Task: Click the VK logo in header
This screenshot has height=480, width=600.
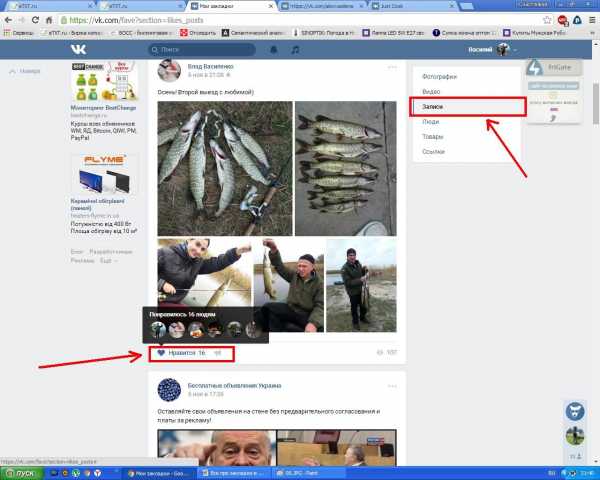Action: 78,49
